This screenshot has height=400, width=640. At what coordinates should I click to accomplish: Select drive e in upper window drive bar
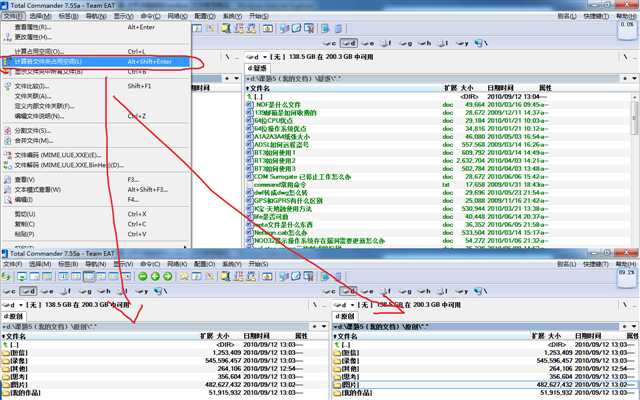coord(368,43)
